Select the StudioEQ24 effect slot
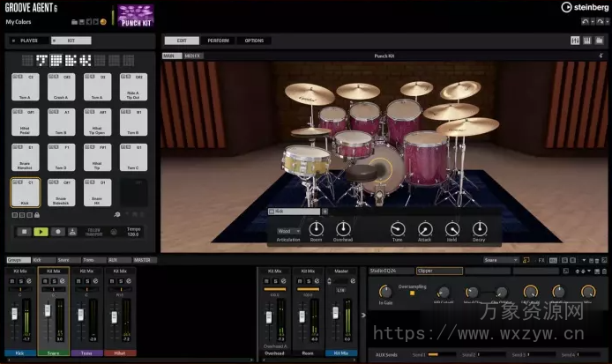Image resolution: width=612 pixels, height=364 pixels. (x=391, y=271)
